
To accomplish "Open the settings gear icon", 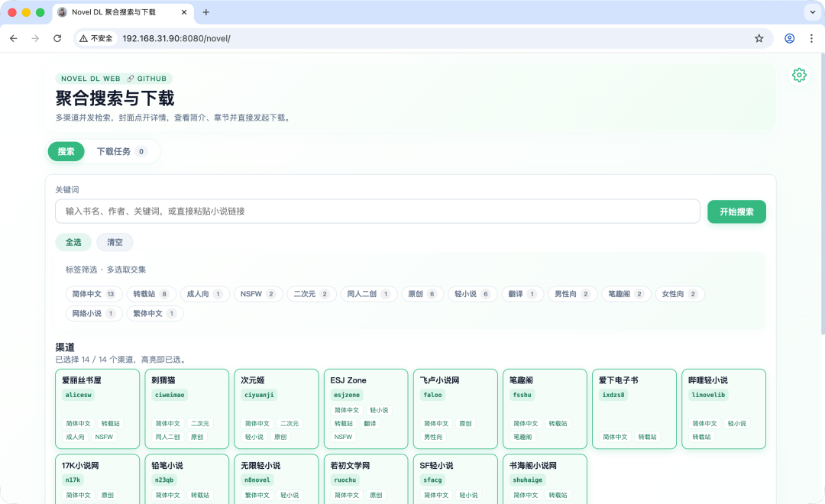I will tap(799, 75).
